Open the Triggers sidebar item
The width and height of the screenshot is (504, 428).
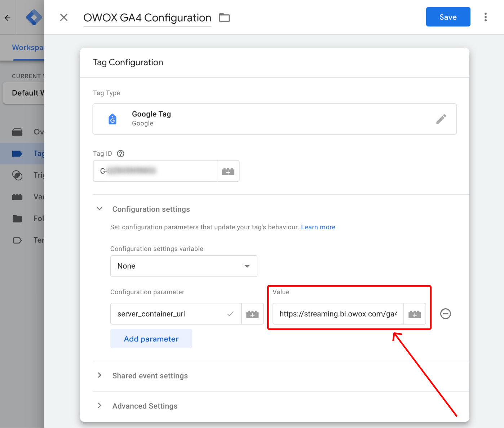coord(22,175)
